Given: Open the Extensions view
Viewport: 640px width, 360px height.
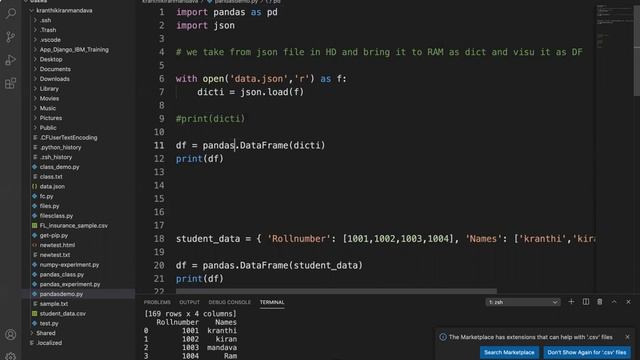Looking at the screenshot, I should 11,83.
